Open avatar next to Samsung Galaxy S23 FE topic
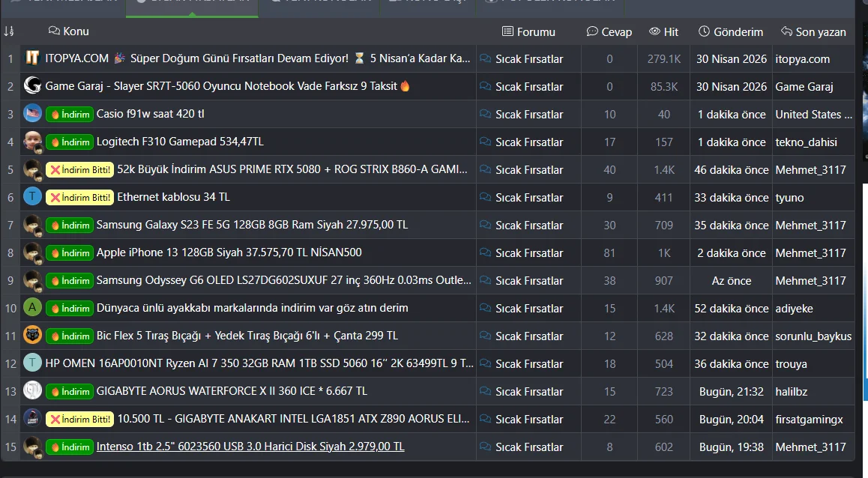 [x=33, y=225]
